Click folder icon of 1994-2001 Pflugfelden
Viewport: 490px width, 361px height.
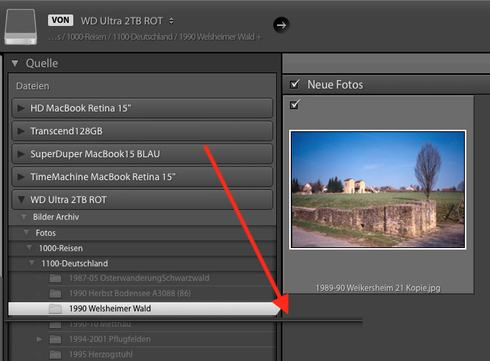point(55,339)
